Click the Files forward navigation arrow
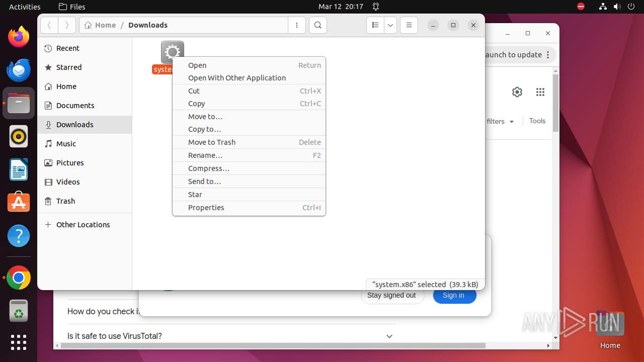Screen dimensions: 644x362 tap(67, 25)
